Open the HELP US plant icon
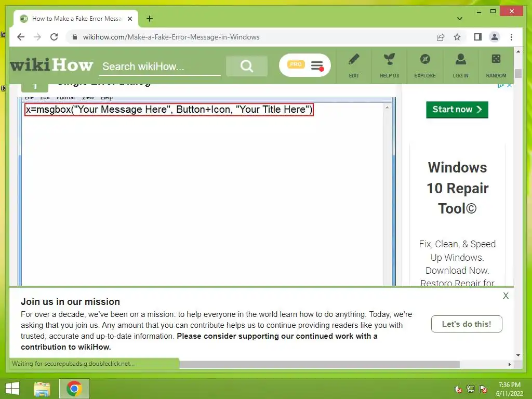532x399 pixels. [389, 60]
